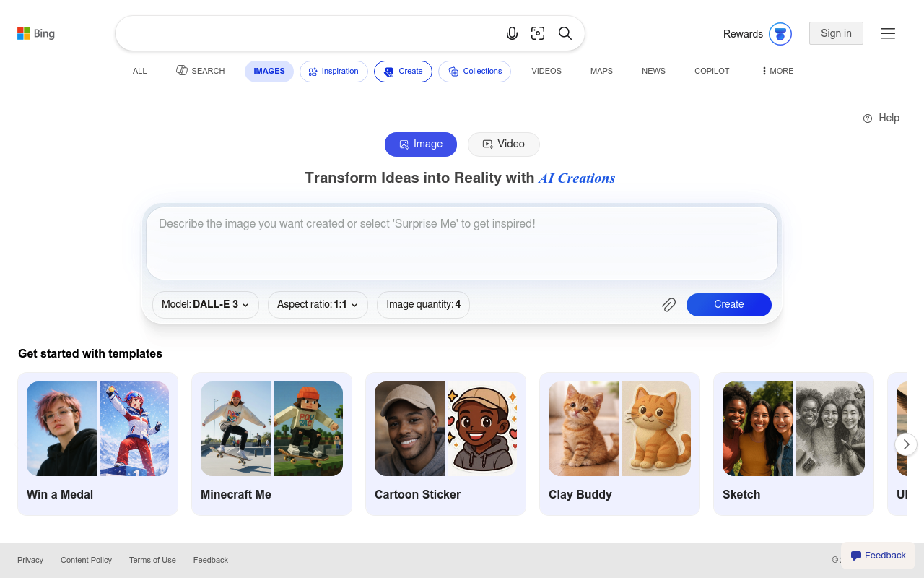Click the Bing logo
This screenshot has width=924, height=578.
tap(36, 33)
